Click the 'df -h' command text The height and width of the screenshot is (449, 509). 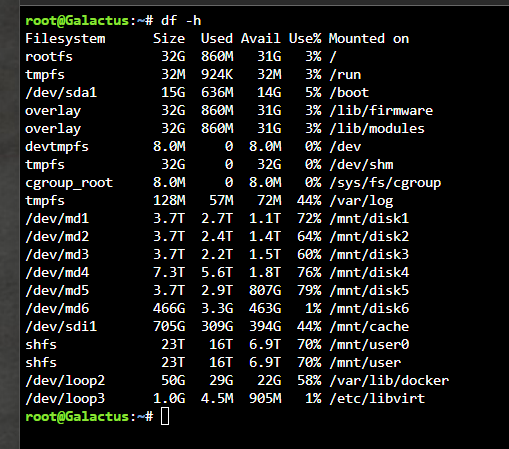(181, 21)
